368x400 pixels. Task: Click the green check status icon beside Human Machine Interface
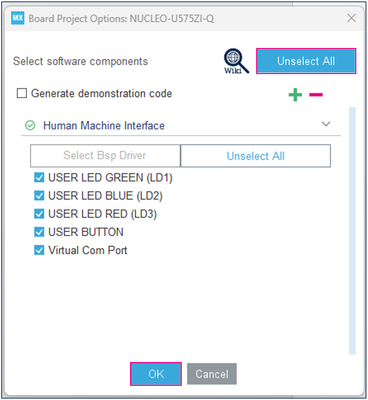[x=30, y=126]
